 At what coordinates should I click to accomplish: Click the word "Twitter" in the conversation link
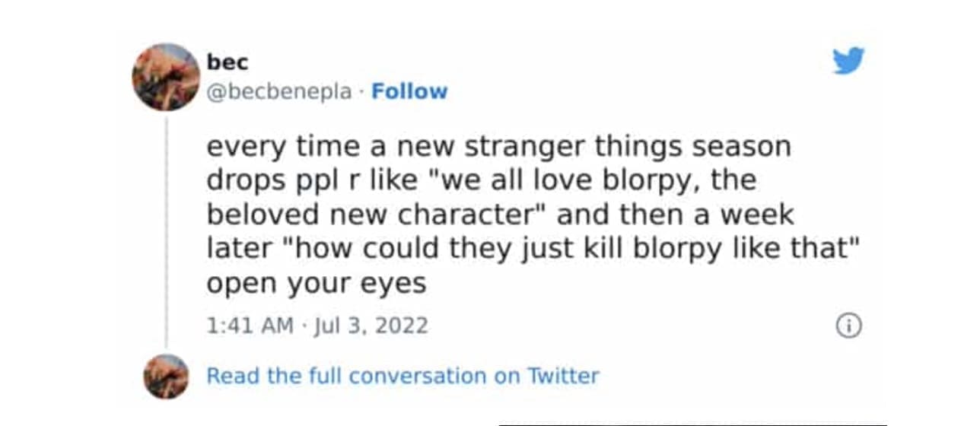coord(563,376)
